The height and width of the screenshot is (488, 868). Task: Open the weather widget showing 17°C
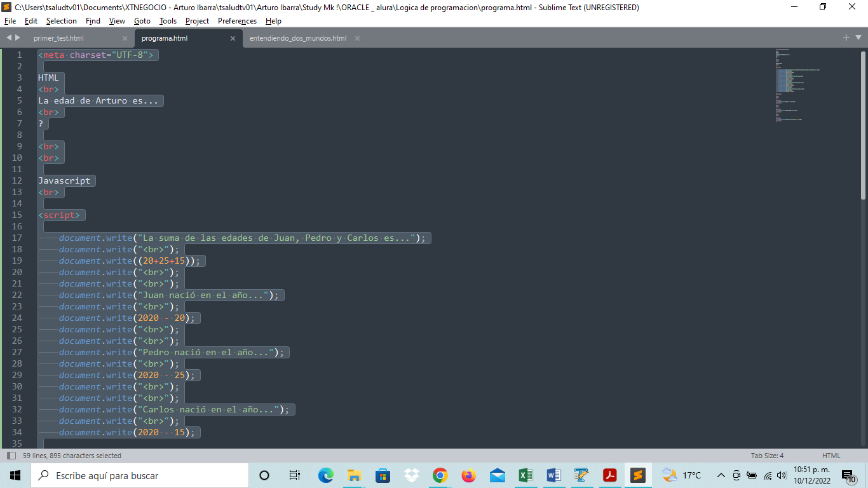(682, 475)
